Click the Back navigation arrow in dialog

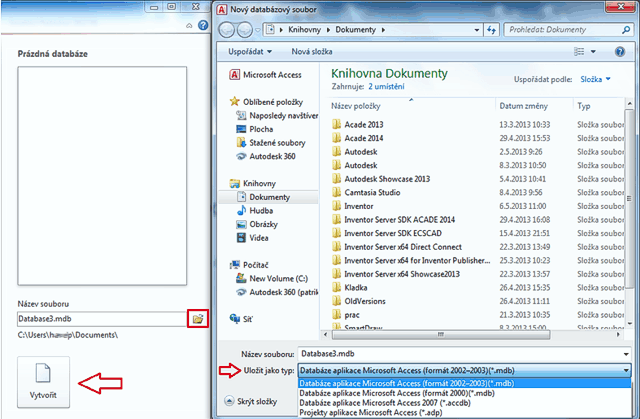click(x=227, y=30)
